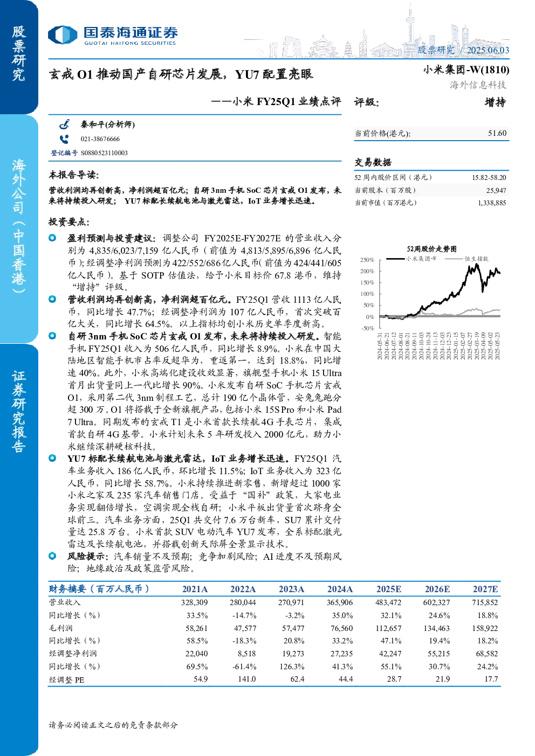Image resolution: width=535 pixels, height=756 pixels.
Task: Click the 250% chart axis label
Action: (x=367, y=260)
